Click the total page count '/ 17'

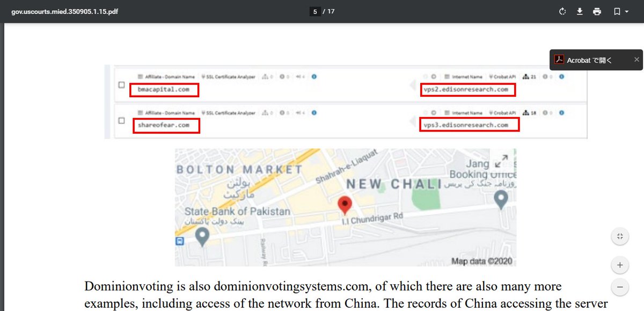pyautogui.click(x=328, y=11)
